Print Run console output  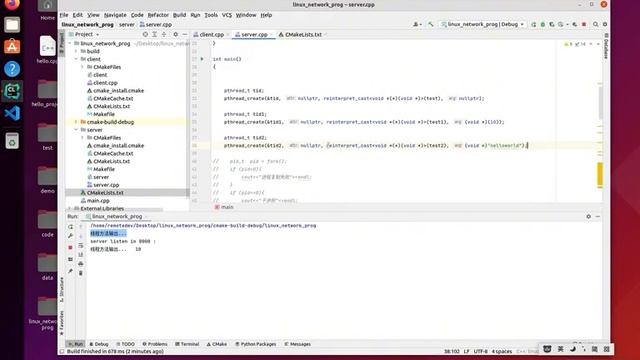pos(81,264)
